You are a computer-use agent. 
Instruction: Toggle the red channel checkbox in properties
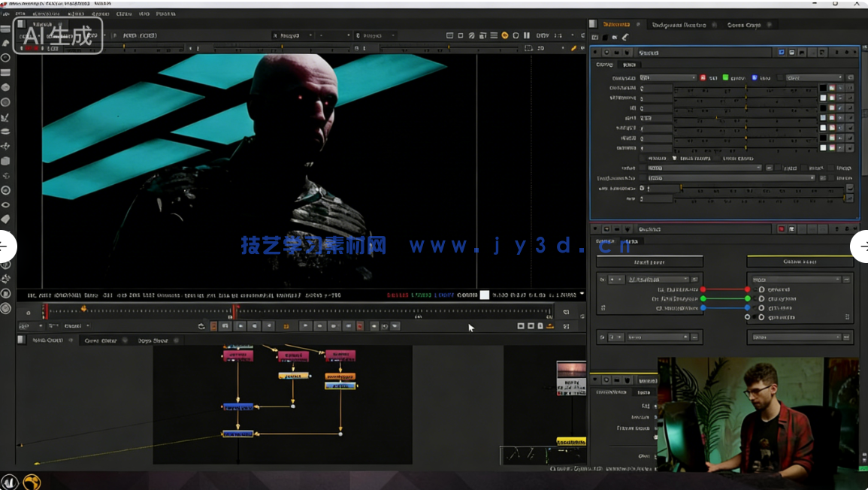[x=703, y=77]
